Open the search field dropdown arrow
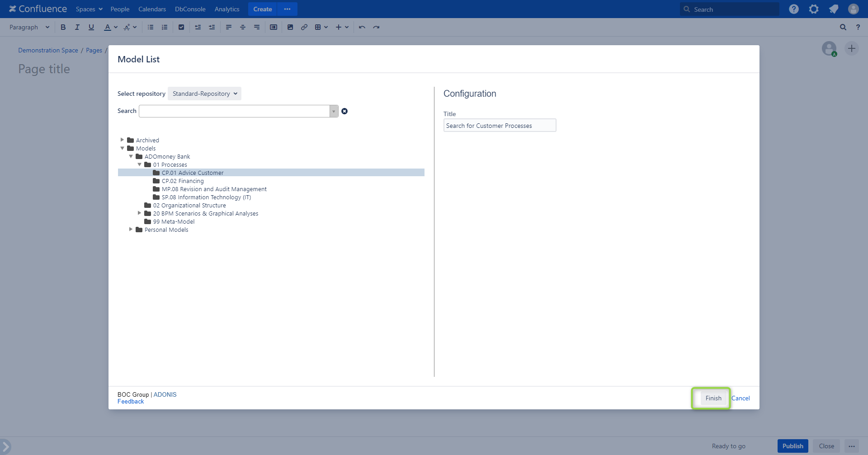The image size is (868, 455). pos(334,111)
